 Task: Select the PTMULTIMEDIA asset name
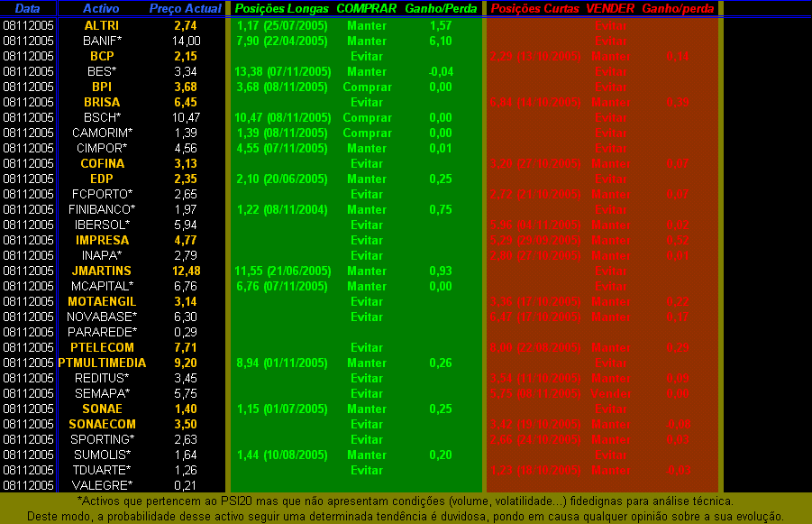(102, 363)
